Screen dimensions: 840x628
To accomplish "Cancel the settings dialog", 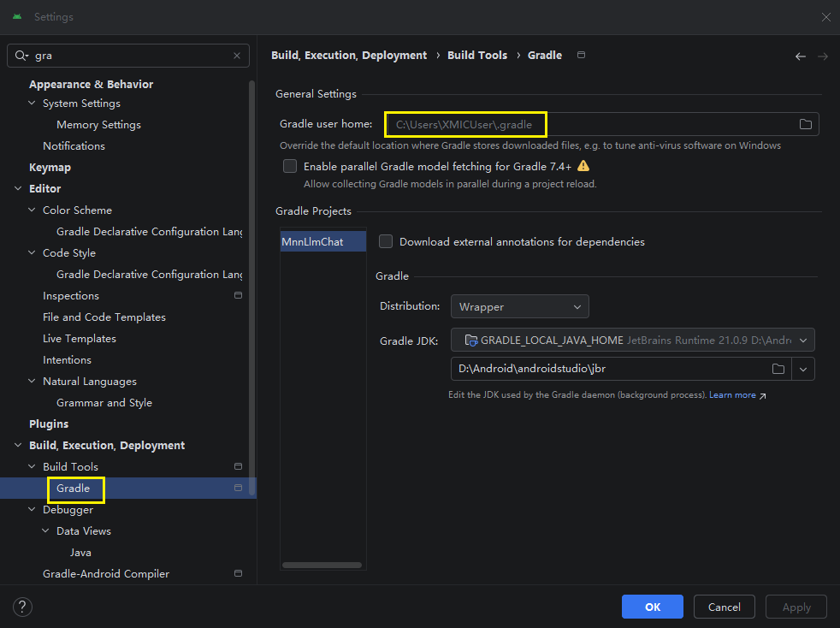I will (x=725, y=607).
